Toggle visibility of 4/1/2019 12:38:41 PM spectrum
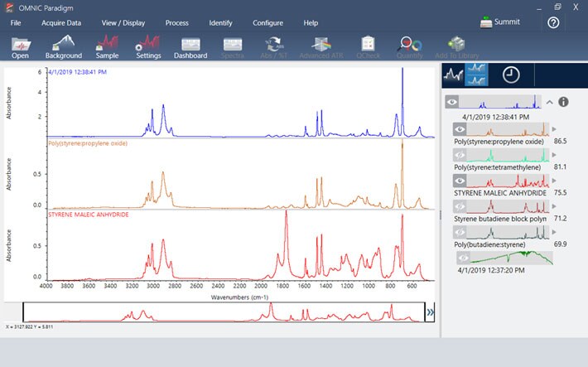Image resolution: width=588 pixels, height=367 pixels. (452, 102)
